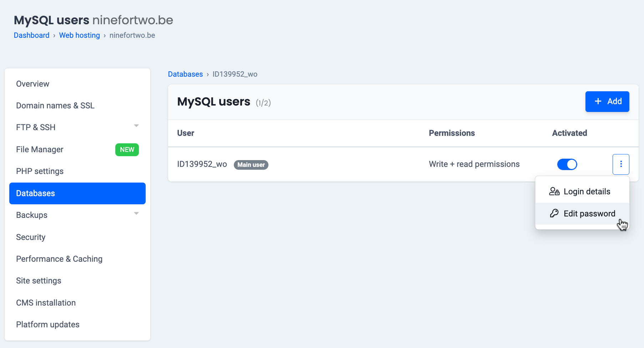Click the Add MySQL user button
The image size is (644, 348).
607,102
